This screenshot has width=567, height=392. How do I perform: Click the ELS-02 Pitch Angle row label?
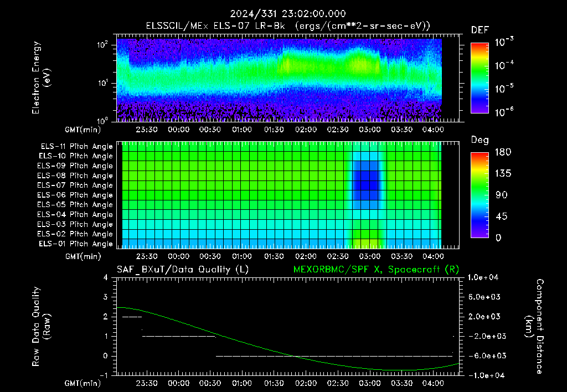pyautogui.click(x=75, y=234)
